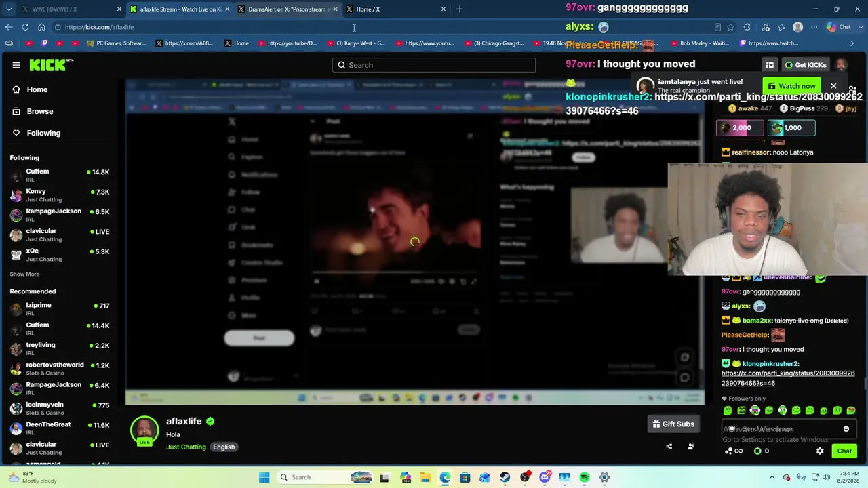Open browser extensions puzzle icon
868x488 pixels.
(x=747, y=27)
